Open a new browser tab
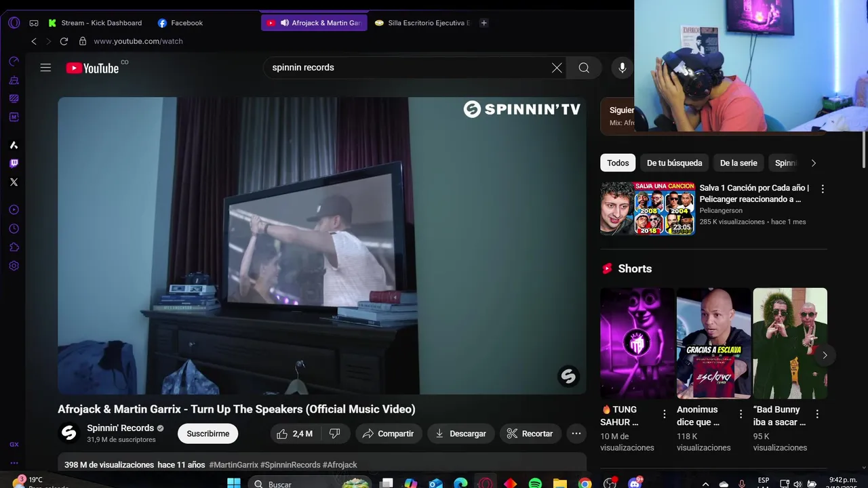The height and width of the screenshot is (488, 868). point(484,23)
